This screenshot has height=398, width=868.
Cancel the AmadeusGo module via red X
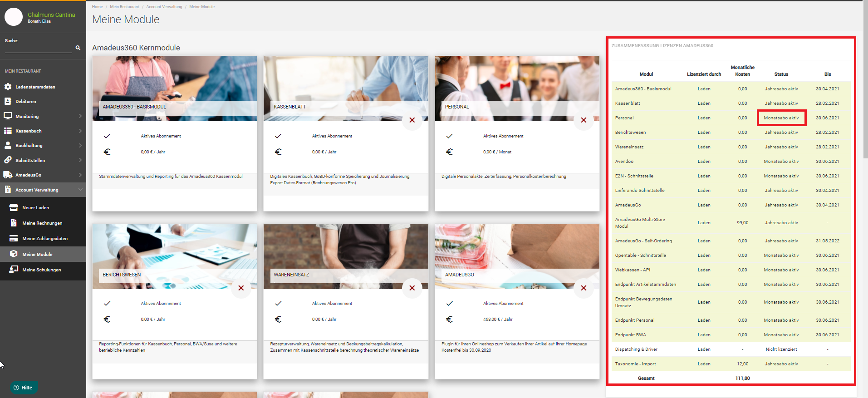tap(584, 288)
